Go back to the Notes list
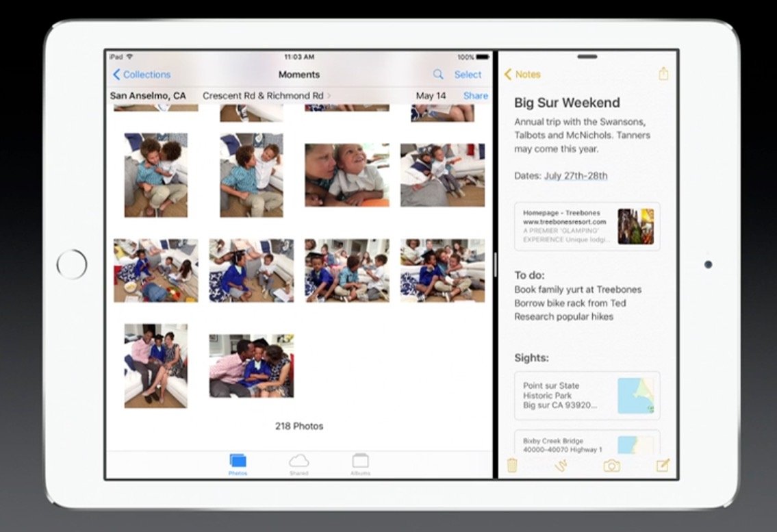 click(x=522, y=75)
